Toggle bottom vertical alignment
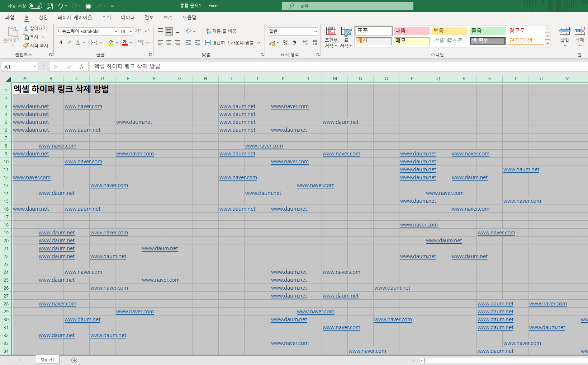This screenshot has height=365, width=588. [177, 31]
